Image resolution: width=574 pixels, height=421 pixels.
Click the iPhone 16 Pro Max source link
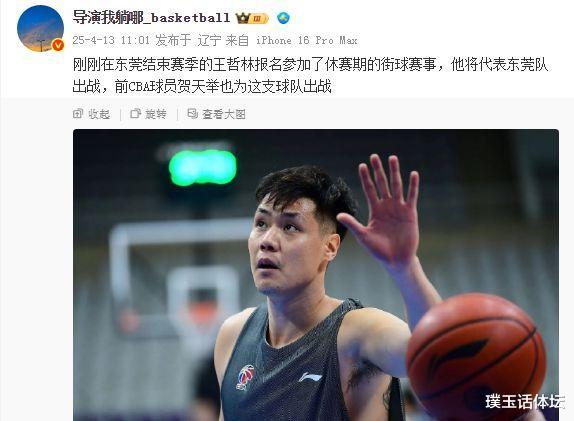pyautogui.click(x=307, y=40)
